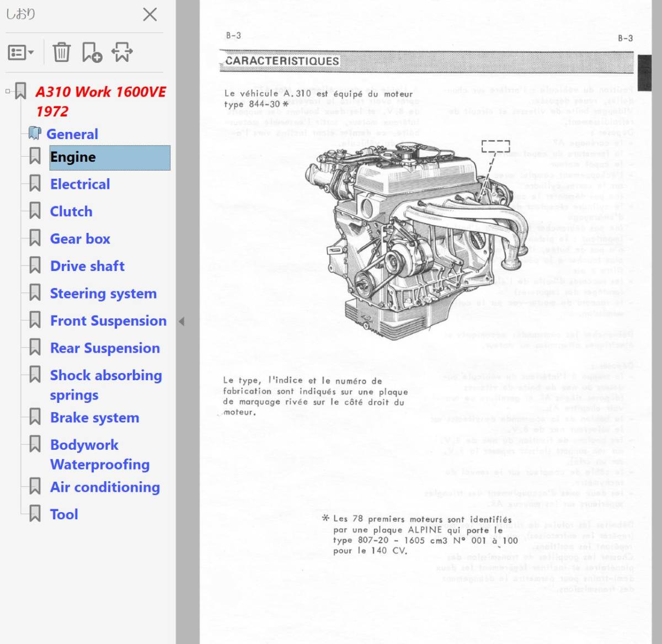
Task: Open the Drive shaft bookmark
Action: [87, 266]
